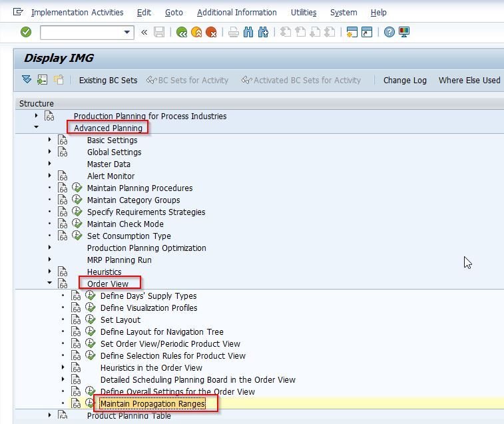The image size is (504, 424).
Task: Open the command field dropdown arrow
Action: (127, 32)
